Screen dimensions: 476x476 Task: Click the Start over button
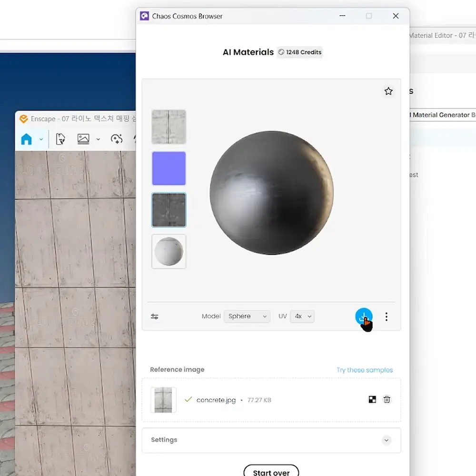point(271,471)
